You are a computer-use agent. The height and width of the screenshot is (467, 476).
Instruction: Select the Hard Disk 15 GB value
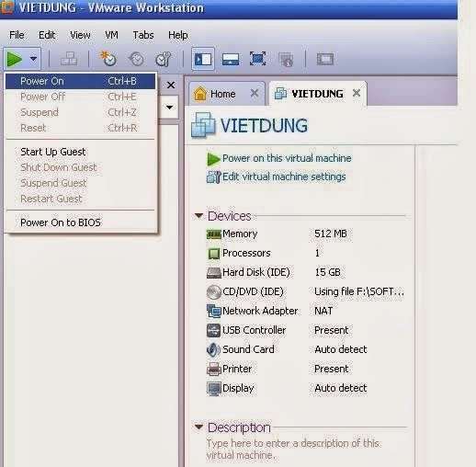click(327, 272)
